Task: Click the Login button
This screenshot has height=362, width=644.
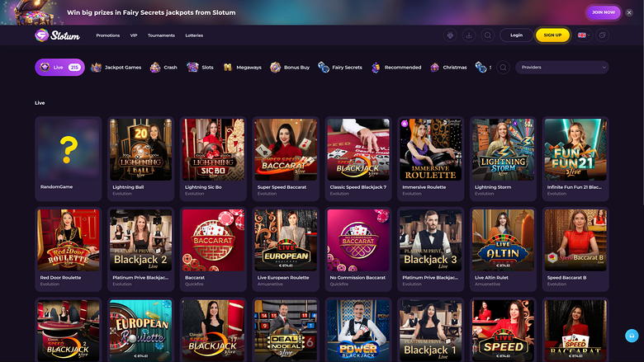Action: pos(516,35)
